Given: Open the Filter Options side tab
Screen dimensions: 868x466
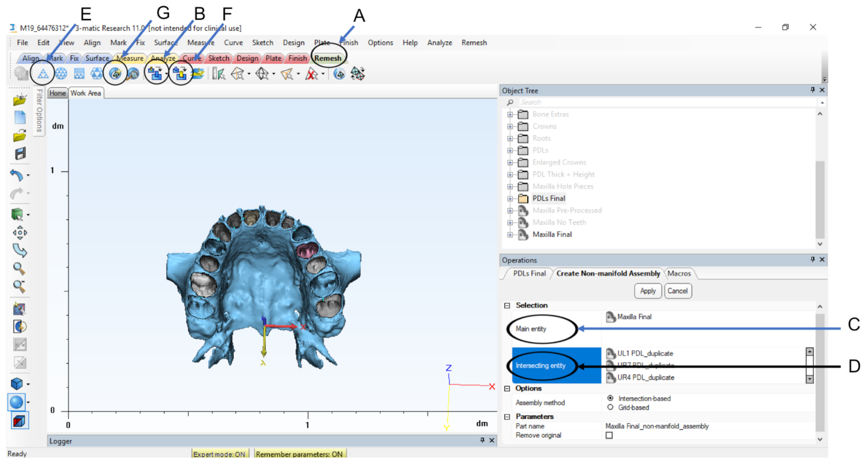Looking at the screenshot, I should pyautogui.click(x=39, y=110).
